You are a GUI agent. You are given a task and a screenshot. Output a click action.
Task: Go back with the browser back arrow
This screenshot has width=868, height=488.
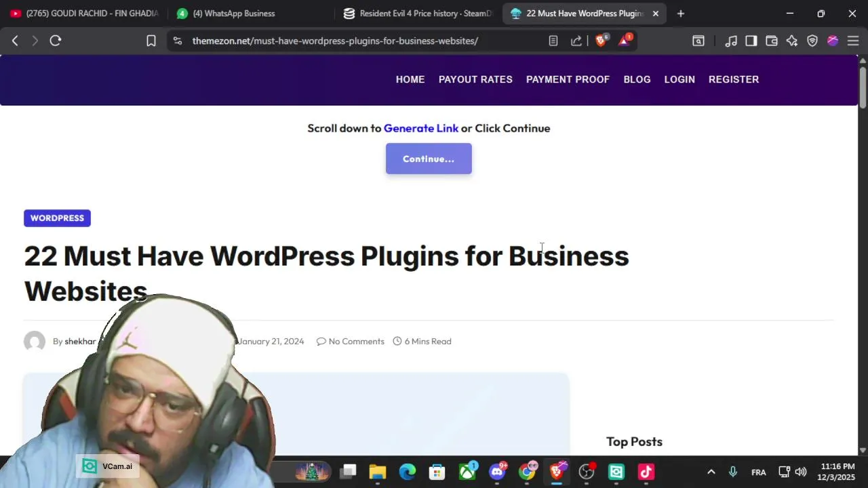coord(15,41)
